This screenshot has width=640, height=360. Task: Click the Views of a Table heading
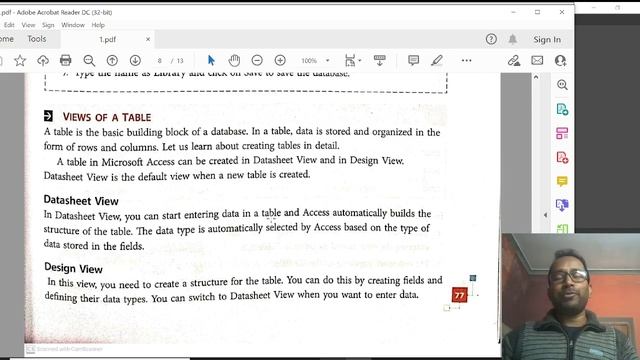(107, 117)
